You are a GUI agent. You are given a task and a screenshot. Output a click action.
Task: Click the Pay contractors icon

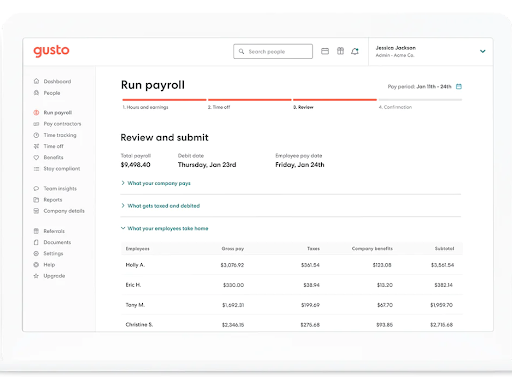(36, 124)
